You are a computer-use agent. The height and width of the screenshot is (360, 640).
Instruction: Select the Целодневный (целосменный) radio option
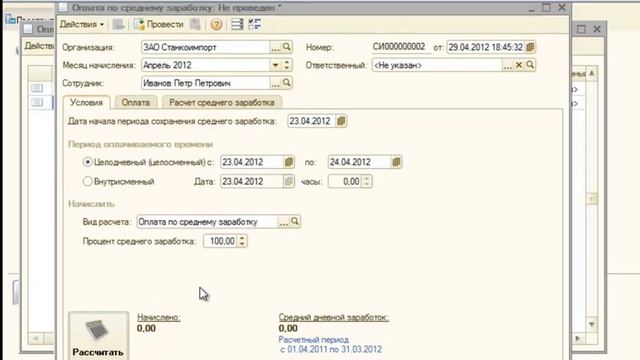(x=87, y=162)
